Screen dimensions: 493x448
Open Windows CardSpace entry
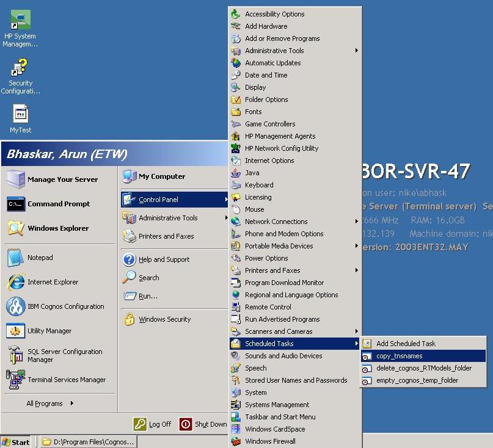point(295,429)
